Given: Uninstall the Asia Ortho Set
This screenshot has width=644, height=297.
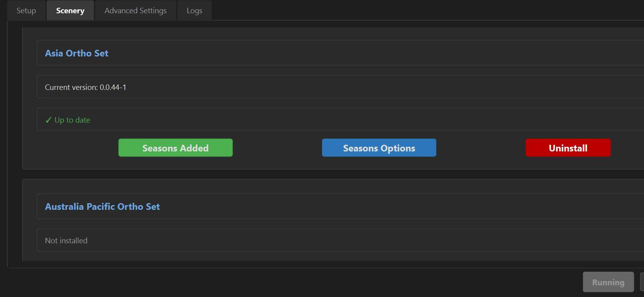Looking at the screenshot, I should (x=568, y=148).
